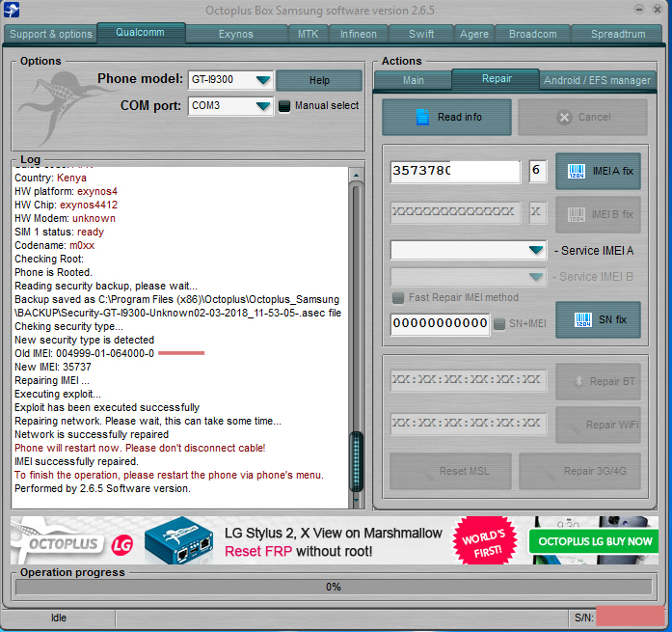Open the Broadcom tab
Image resolution: width=672 pixels, height=632 pixels.
click(533, 34)
